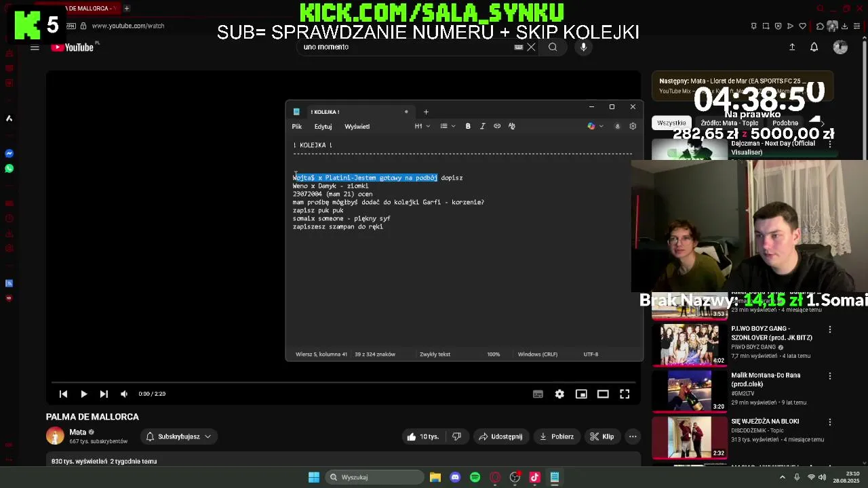Skip to previous video
The image size is (868, 488).
[63, 394]
